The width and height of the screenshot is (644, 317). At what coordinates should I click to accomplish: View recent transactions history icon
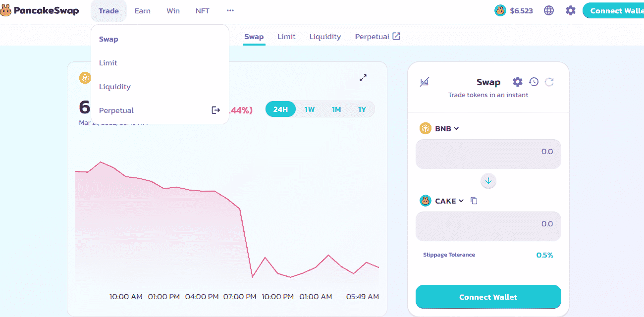click(534, 82)
